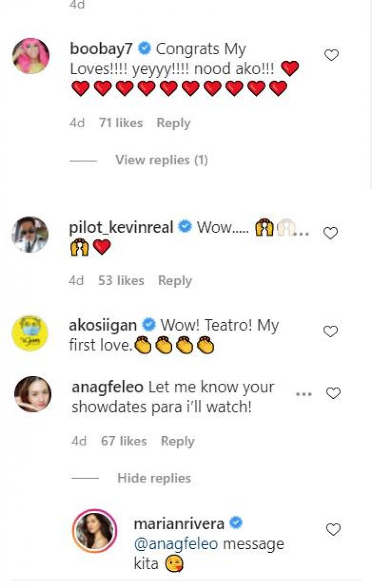The height and width of the screenshot is (588, 372).
Task: Open the @anagfeleo mention link
Action: click(176, 544)
